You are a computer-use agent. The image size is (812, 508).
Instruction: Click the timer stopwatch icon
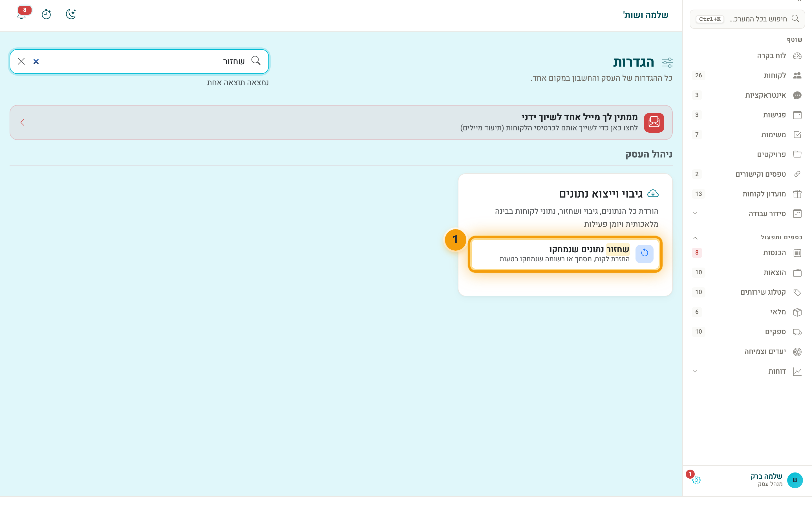click(x=46, y=14)
